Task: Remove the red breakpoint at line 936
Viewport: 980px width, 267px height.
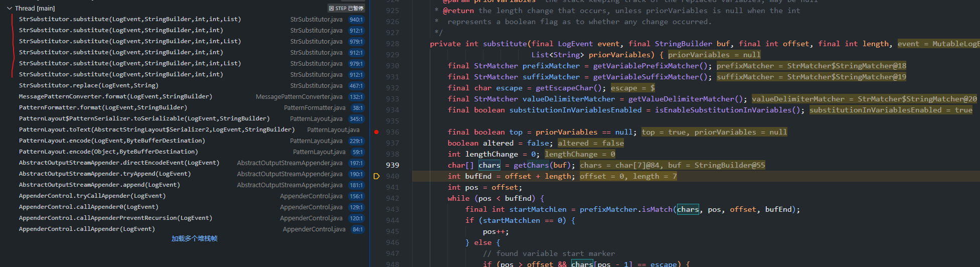Action: tap(376, 132)
